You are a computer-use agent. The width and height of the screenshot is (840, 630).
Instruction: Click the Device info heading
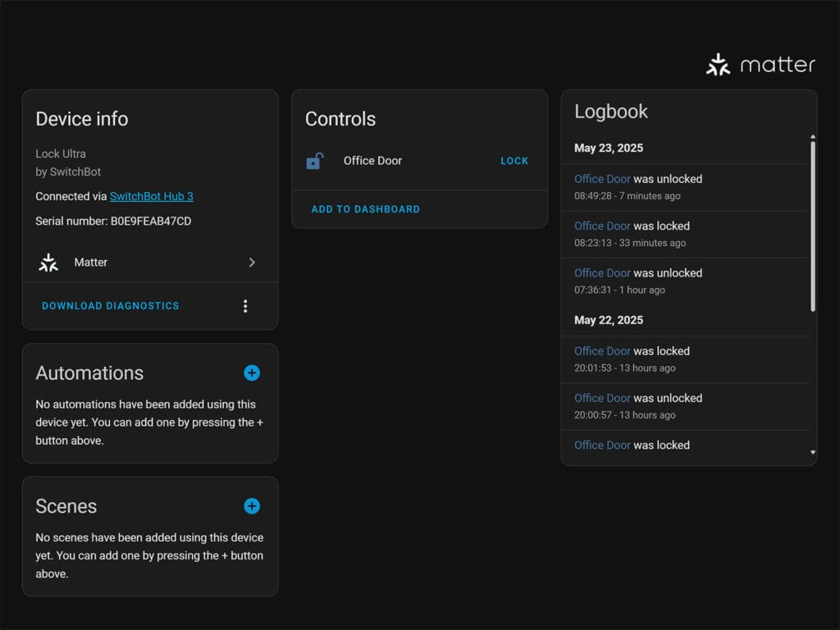coord(82,119)
